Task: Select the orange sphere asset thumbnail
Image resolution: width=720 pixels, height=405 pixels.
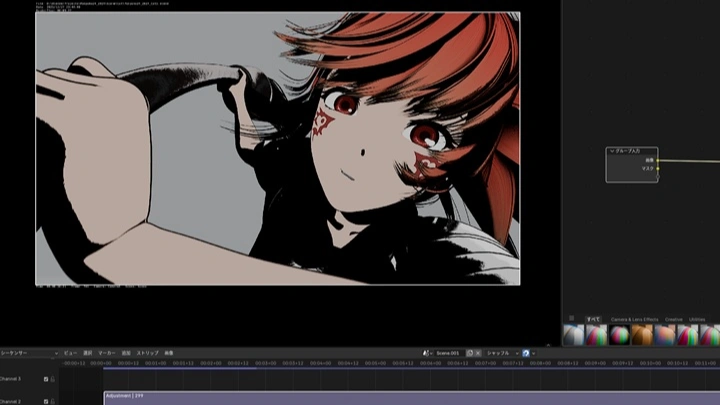Action: tap(642, 335)
